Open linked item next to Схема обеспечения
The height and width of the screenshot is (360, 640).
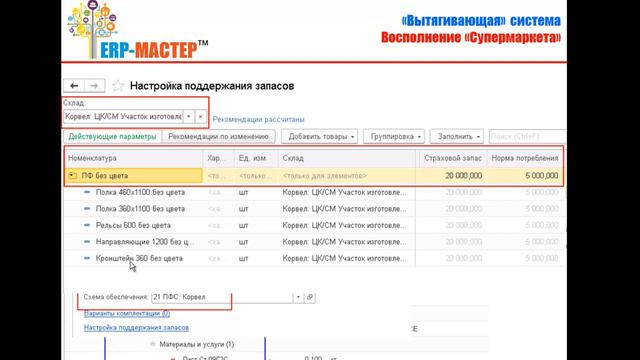coord(310,297)
